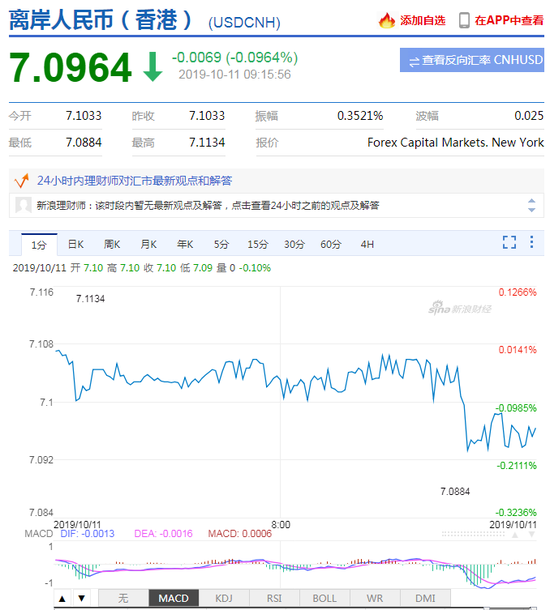Click the Forex Capital Markets. New York quote source

455,142
